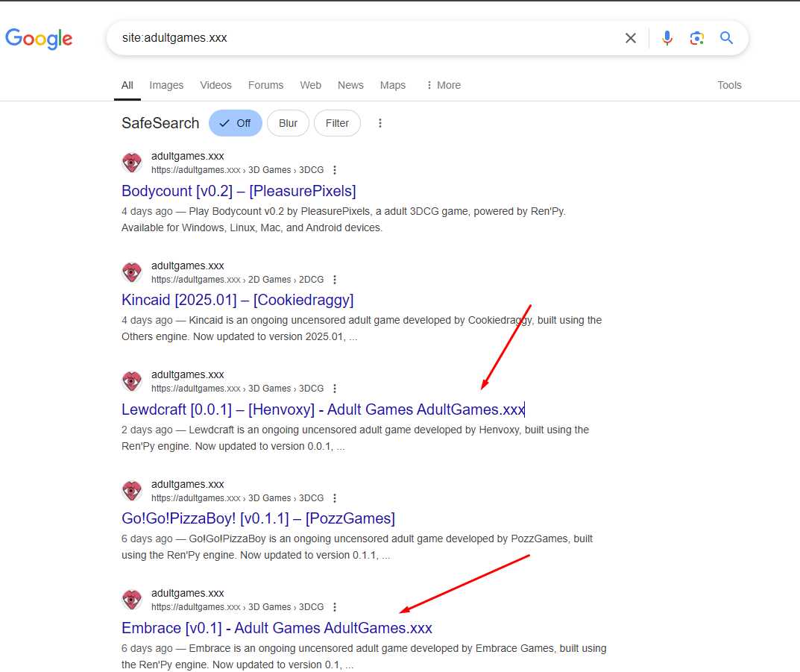Screen dimensions: 800x672
Task: Switch to the Videos tab
Action: click(215, 85)
